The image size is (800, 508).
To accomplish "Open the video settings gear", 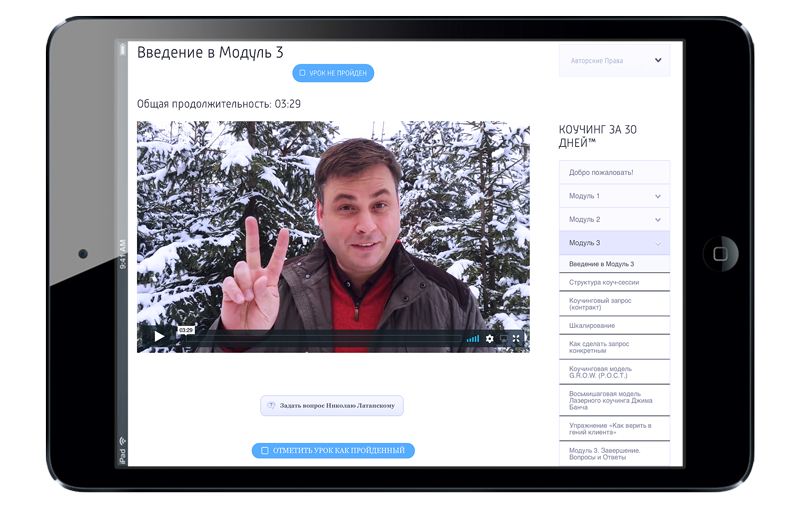I will [489, 339].
